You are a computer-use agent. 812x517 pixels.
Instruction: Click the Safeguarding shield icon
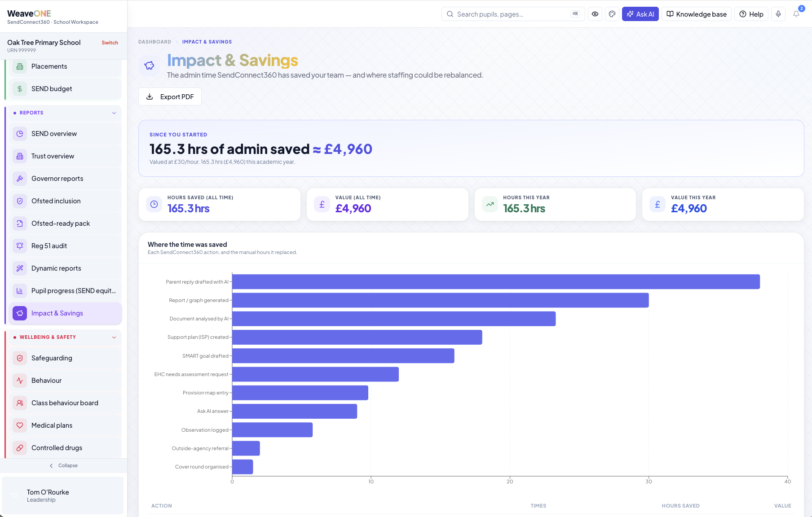20,358
